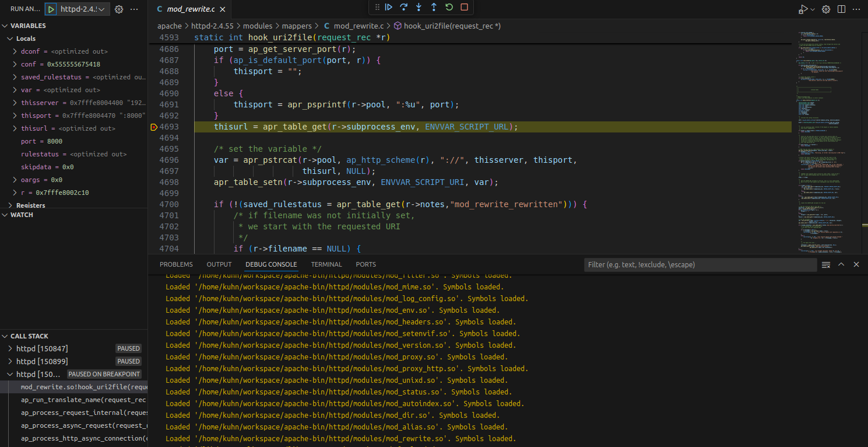
Task: Select ap_process_async_request stack frame
Action: [74, 425]
